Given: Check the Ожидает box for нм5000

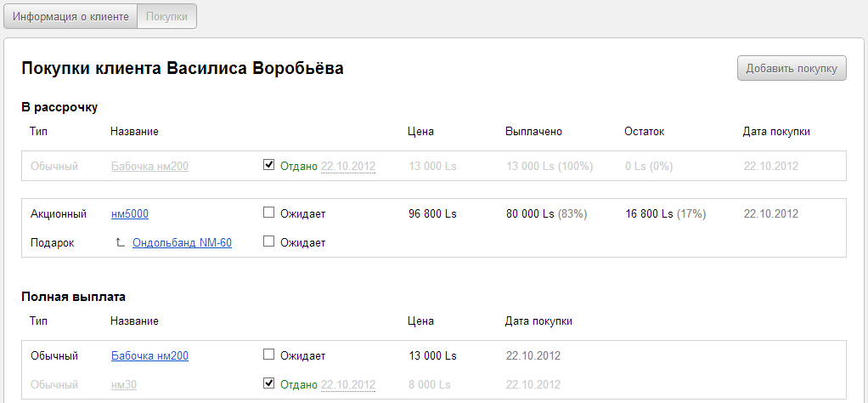Looking at the screenshot, I should point(269,213).
